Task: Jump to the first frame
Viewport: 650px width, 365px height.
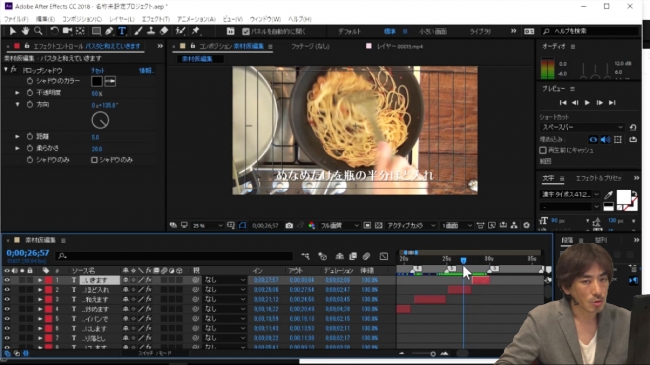Action: [x=563, y=103]
